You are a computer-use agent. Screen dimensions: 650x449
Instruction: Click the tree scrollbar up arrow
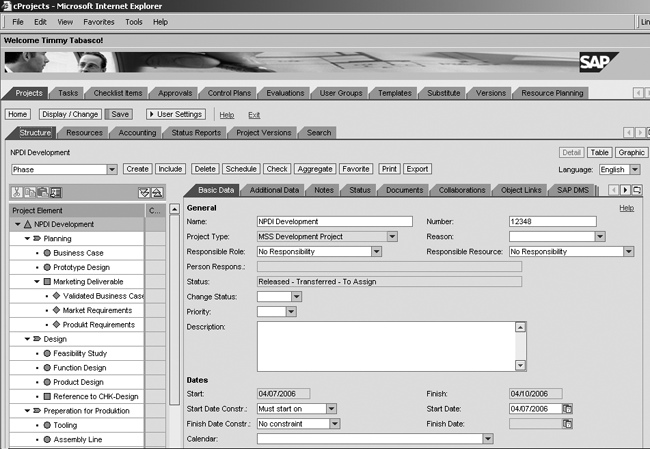pyautogui.click(x=175, y=209)
